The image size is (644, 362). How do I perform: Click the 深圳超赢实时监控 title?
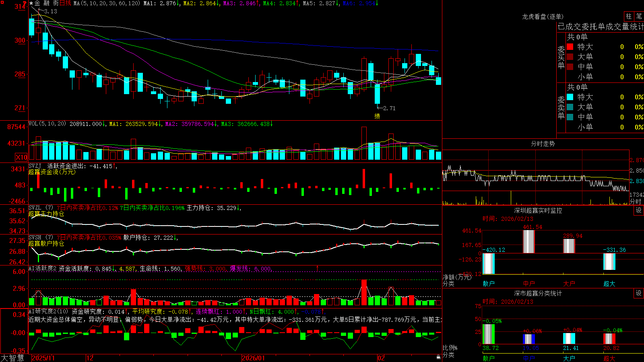tap(538, 210)
